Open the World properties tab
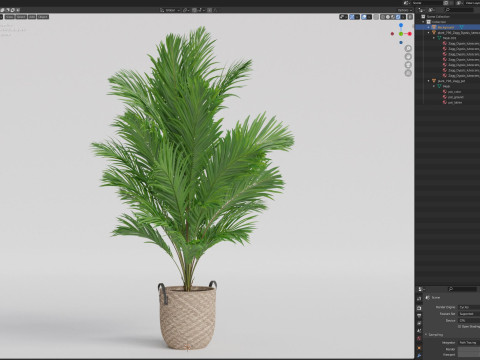The image size is (480, 360). click(x=419, y=339)
